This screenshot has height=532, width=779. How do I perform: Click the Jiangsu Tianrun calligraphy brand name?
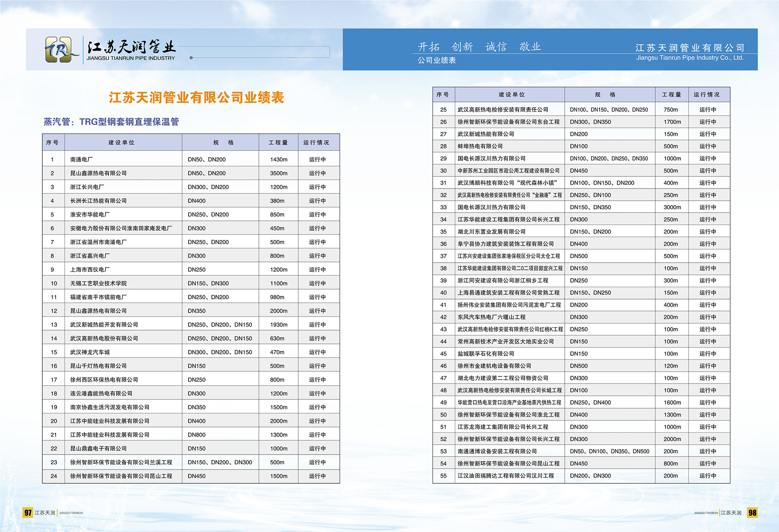131,47
